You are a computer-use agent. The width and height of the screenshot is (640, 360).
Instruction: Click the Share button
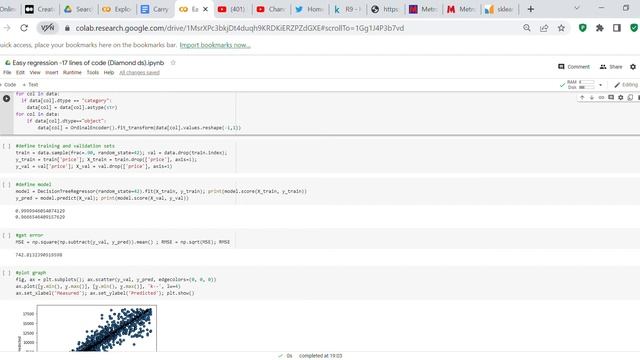[x=611, y=67]
